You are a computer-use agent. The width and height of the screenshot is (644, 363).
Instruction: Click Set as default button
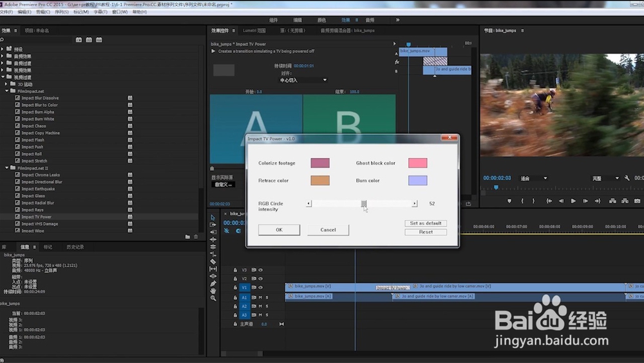click(426, 223)
